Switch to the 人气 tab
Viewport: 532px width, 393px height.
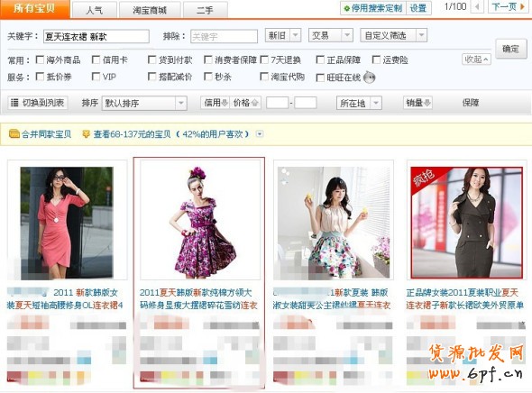pyautogui.click(x=95, y=10)
